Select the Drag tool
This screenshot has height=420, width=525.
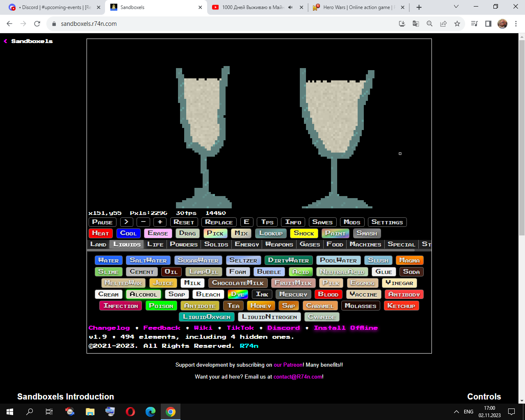pyautogui.click(x=188, y=233)
